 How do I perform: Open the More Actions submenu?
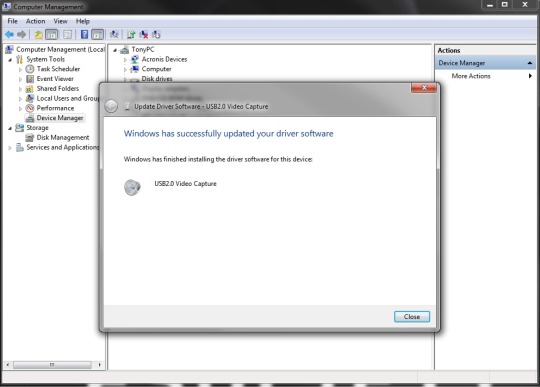click(x=485, y=76)
